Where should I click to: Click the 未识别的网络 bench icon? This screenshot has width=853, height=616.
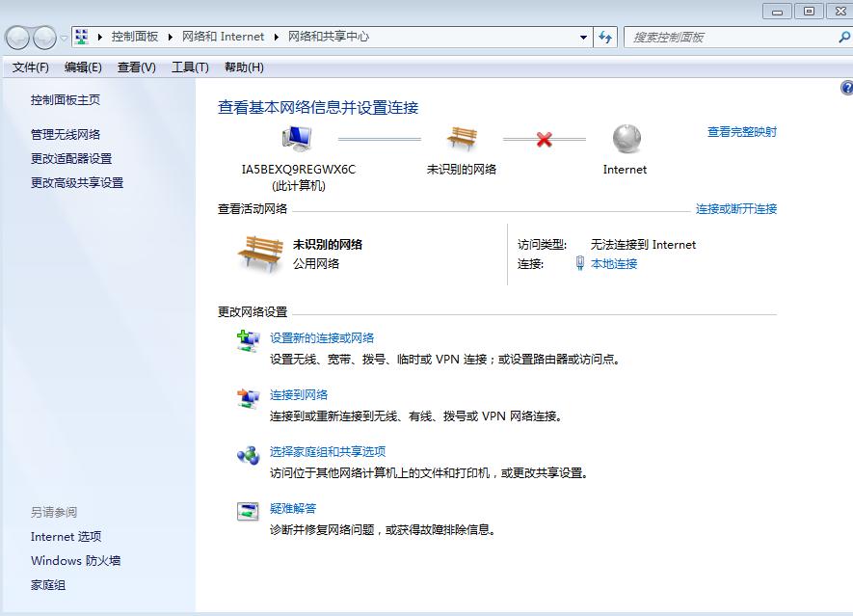[462, 138]
